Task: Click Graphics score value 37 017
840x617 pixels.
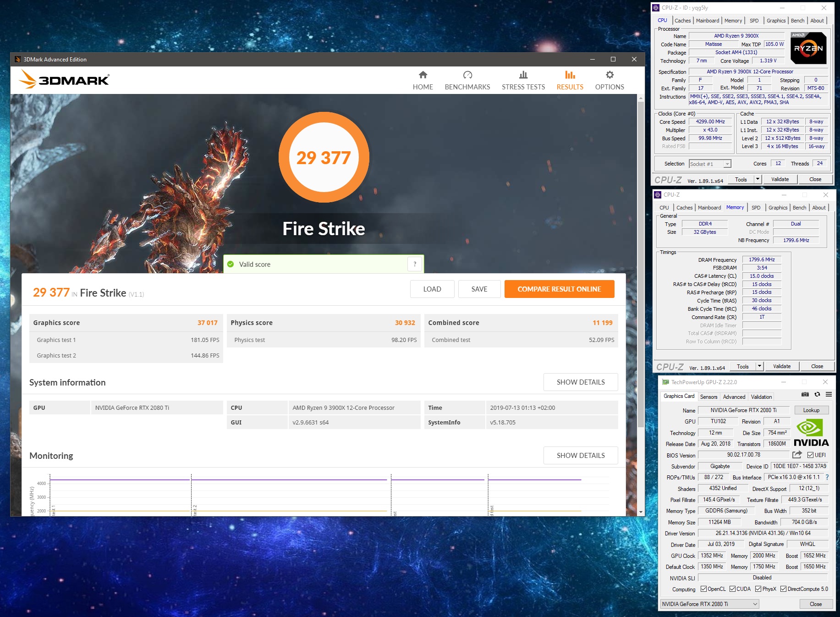Action: point(207,323)
